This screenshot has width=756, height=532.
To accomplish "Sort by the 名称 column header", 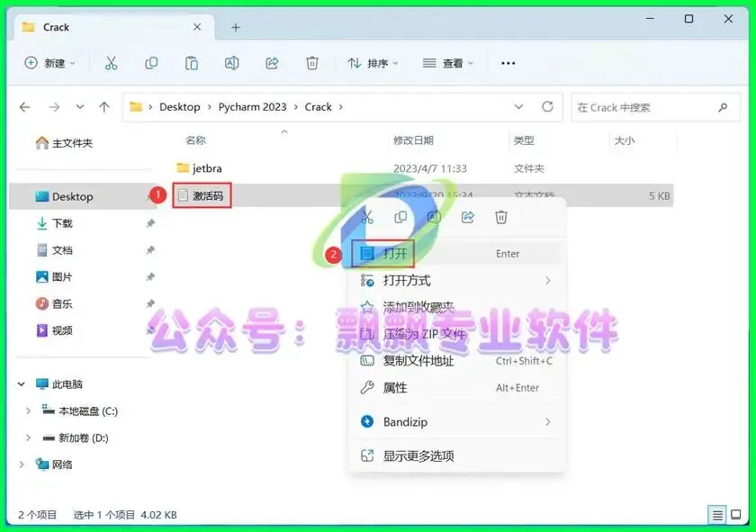I will (195, 140).
